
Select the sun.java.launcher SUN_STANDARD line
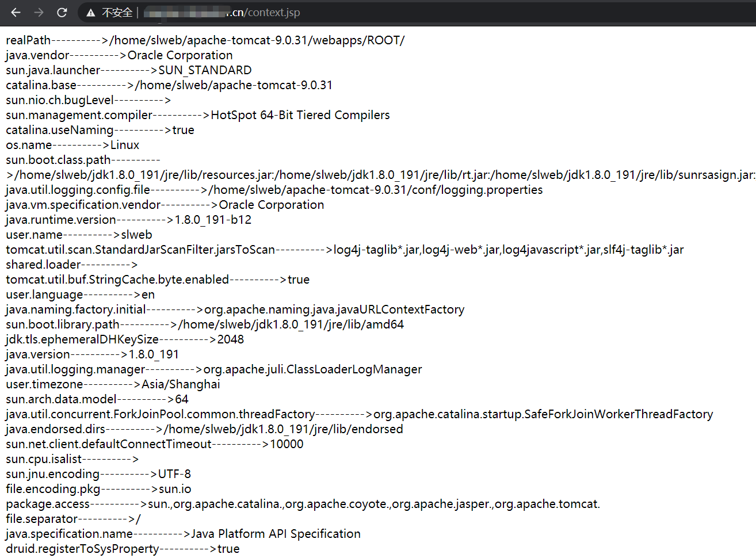point(129,70)
